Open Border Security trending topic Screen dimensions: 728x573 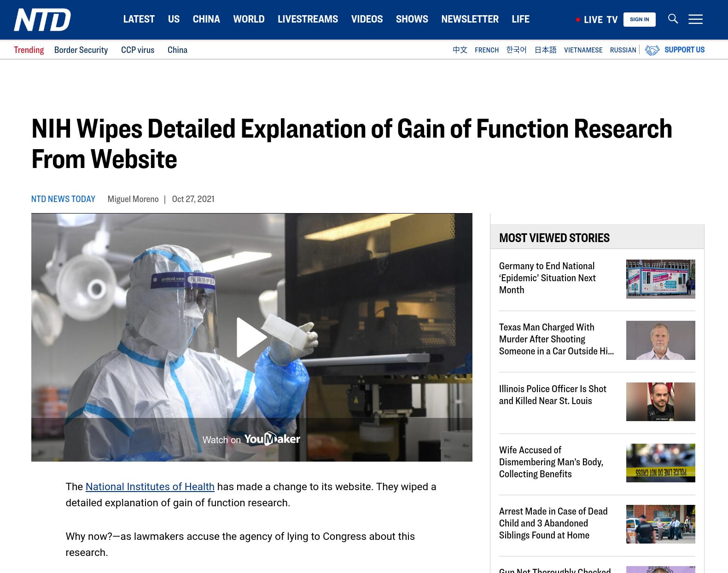point(81,50)
